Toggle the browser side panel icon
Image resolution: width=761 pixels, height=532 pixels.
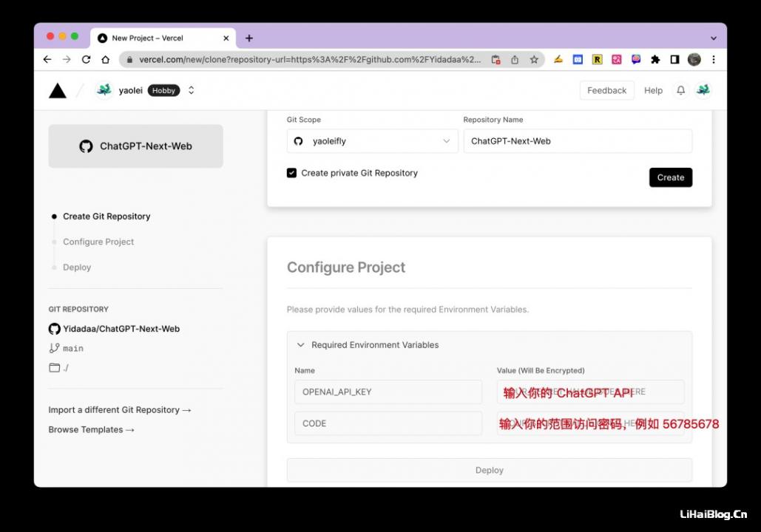(674, 59)
